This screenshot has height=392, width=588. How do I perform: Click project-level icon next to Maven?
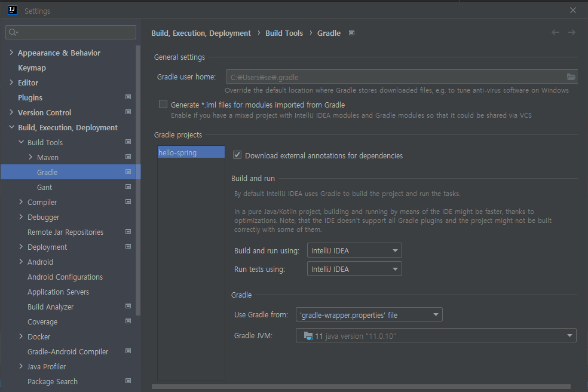click(128, 157)
